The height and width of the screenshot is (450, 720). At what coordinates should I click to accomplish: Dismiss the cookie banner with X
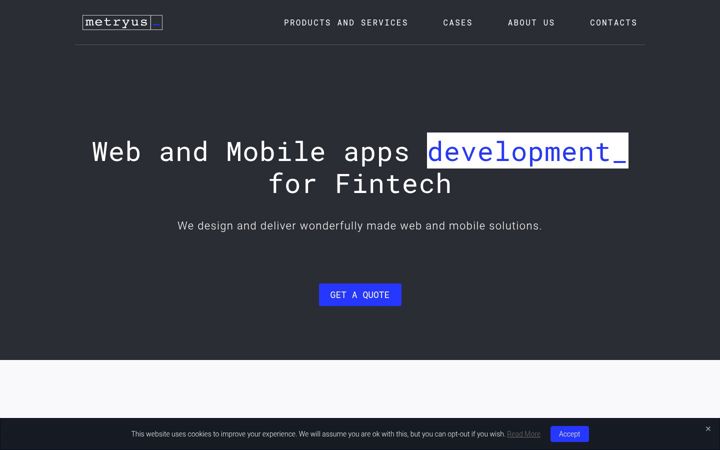tap(708, 429)
